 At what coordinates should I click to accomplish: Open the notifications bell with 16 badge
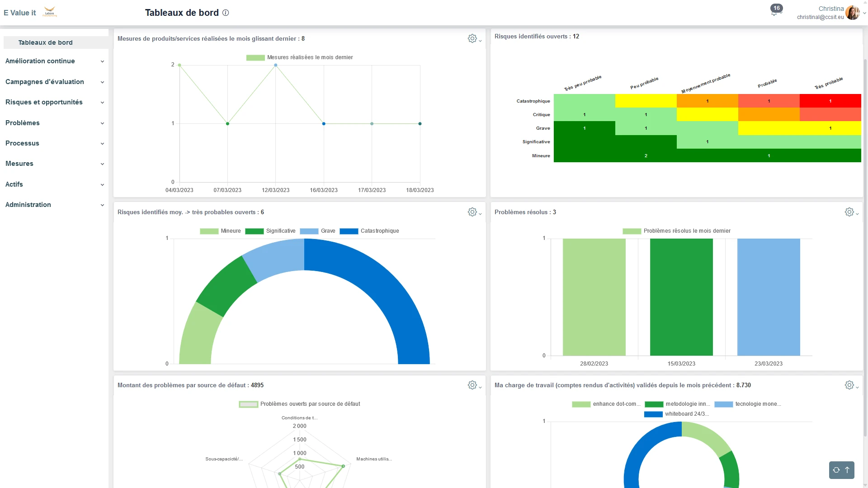click(776, 11)
